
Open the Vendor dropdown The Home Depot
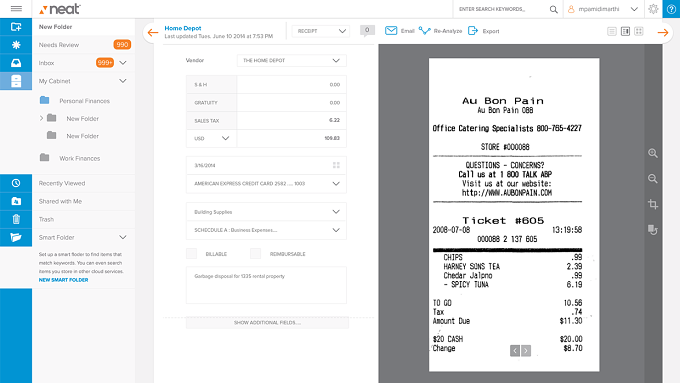291,61
